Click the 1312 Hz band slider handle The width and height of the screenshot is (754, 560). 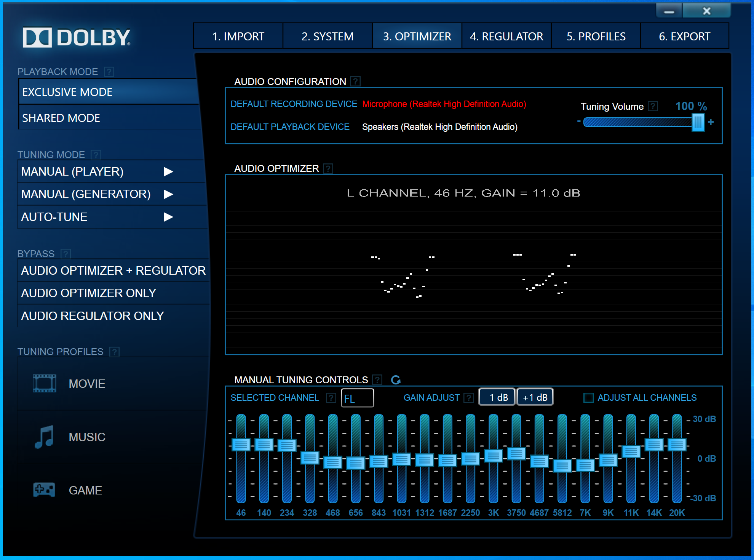pos(425,460)
